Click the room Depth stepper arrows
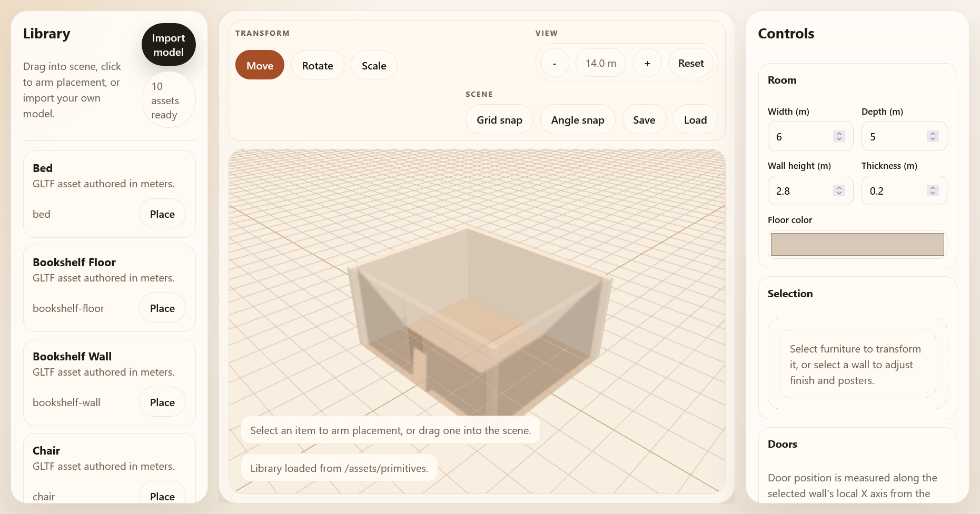 tap(933, 136)
